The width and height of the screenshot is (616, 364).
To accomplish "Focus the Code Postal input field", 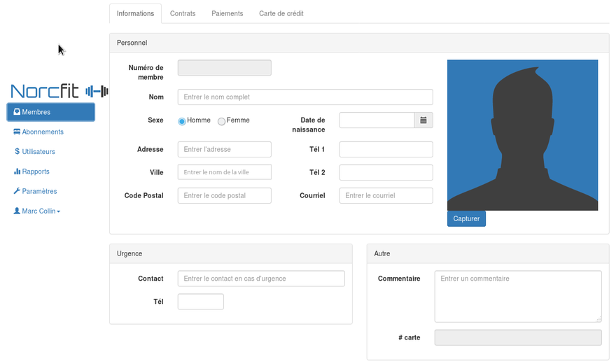I will click(x=224, y=195).
